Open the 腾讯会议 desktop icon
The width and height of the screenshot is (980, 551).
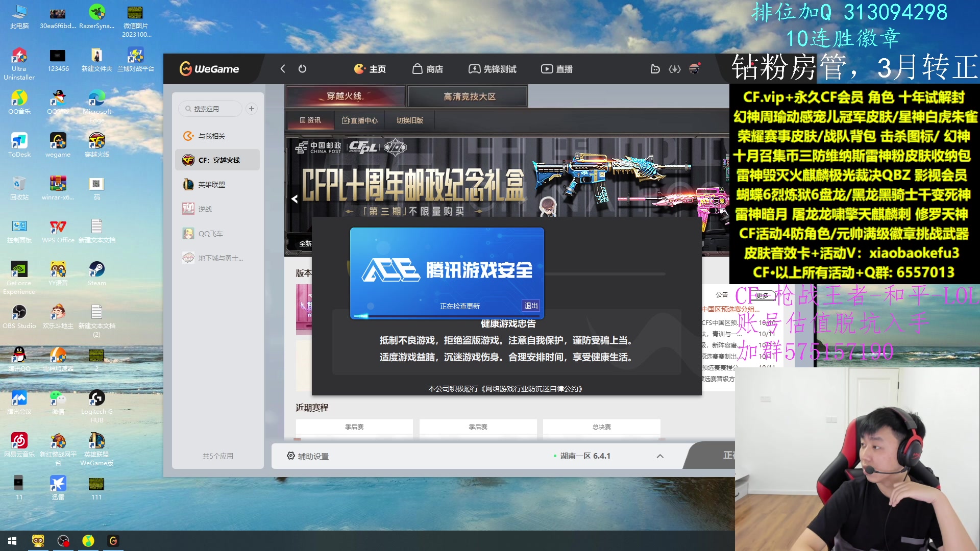pos(19,403)
